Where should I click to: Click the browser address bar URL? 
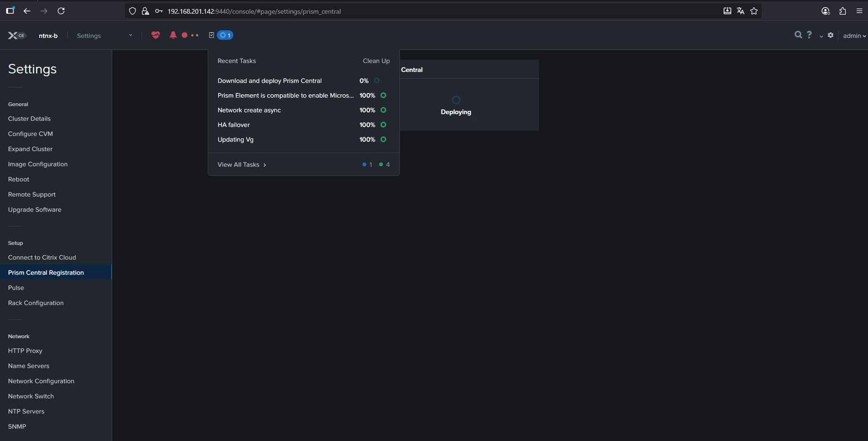(254, 11)
